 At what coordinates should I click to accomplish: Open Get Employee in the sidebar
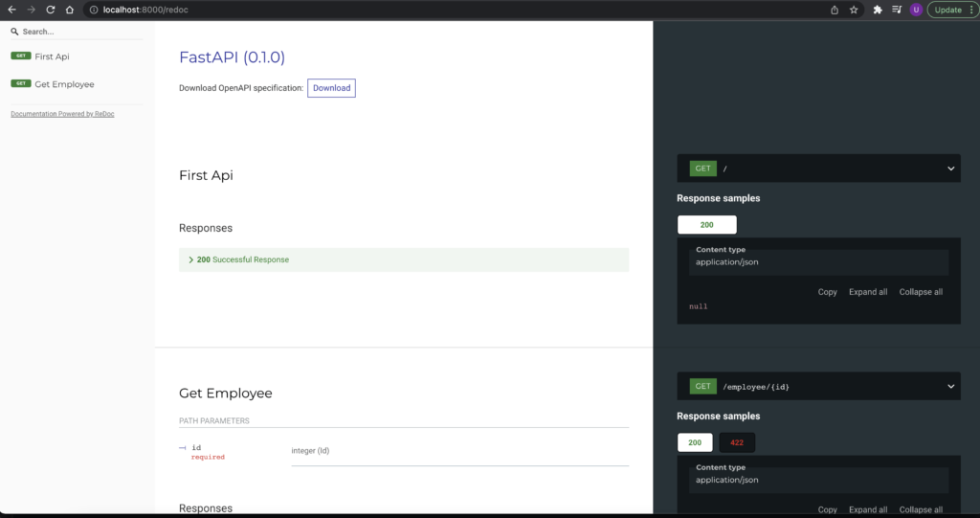64,84
